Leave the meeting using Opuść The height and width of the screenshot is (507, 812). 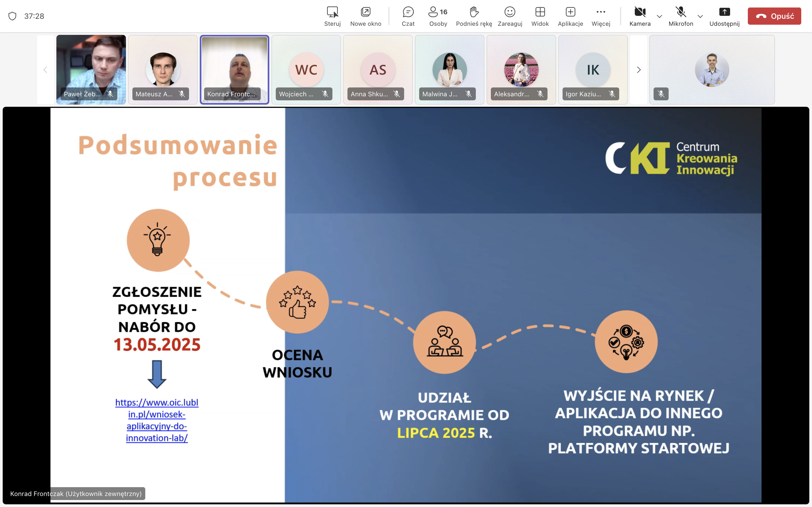(x=774, y=16)
